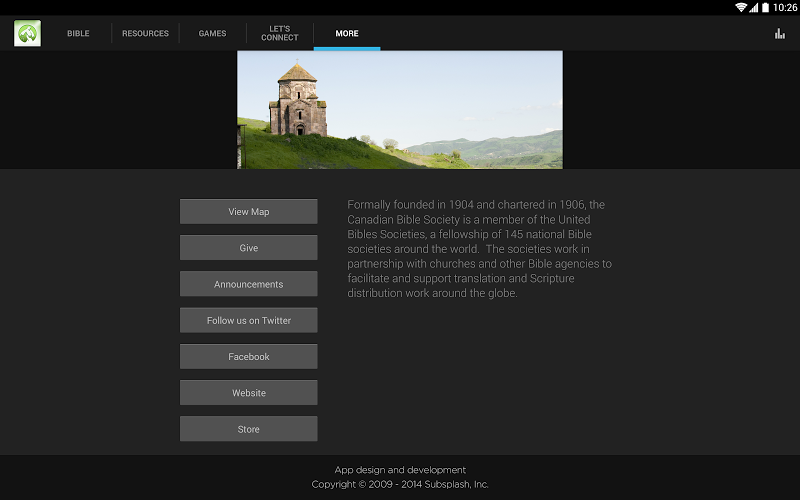Tap the 10:26 clock
Image resolution: width=800 pixels, height=500 pixels.
[x=785, y=7]
